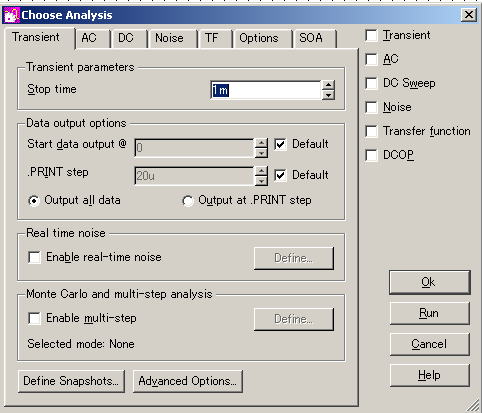Click Define Snapshots button
482x413 pixels.
[71, 381]
